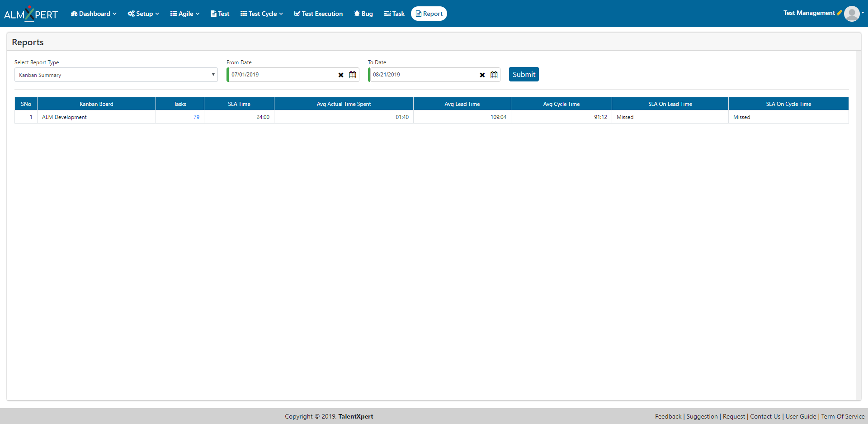Expand the Setup menu

tap(143, 14)
